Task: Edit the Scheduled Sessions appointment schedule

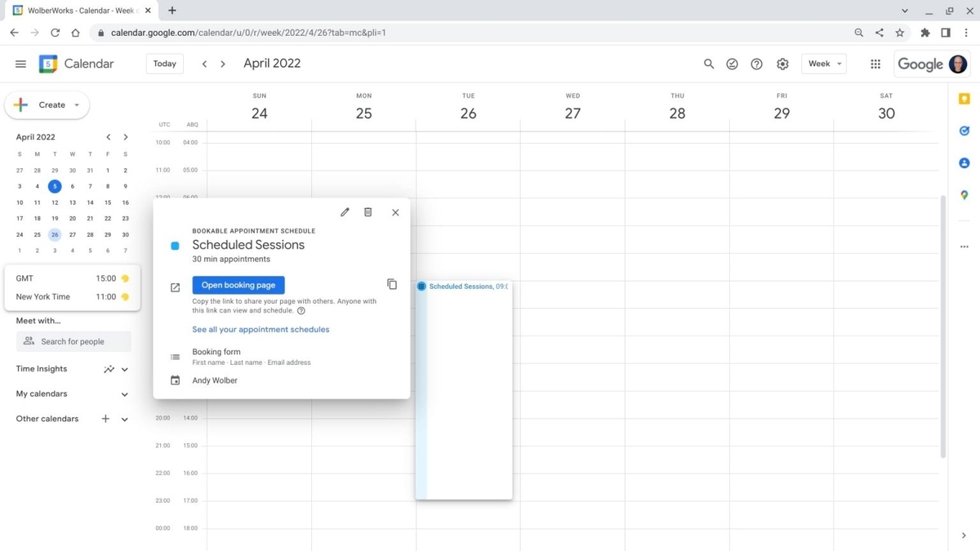Action: [x=344, y=211]
